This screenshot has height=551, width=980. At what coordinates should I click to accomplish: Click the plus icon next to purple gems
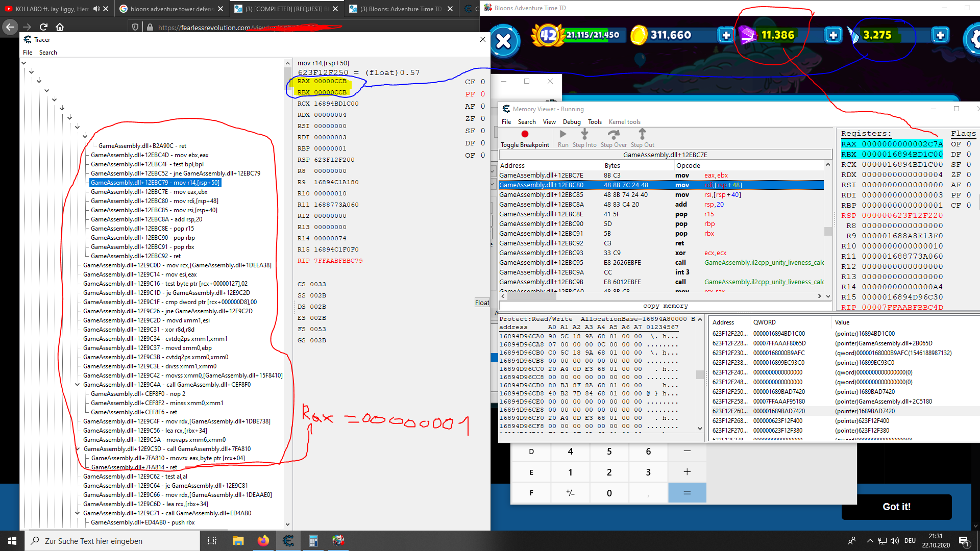tap(833, 35)
